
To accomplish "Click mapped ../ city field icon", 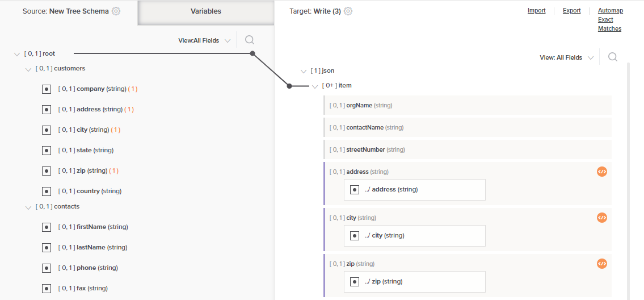I will tap(355, 236).
